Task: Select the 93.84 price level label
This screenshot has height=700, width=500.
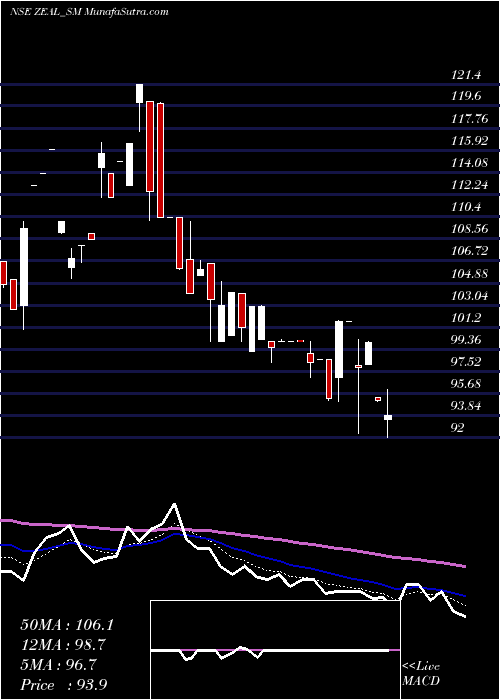Action: click(x=467, y=406)
